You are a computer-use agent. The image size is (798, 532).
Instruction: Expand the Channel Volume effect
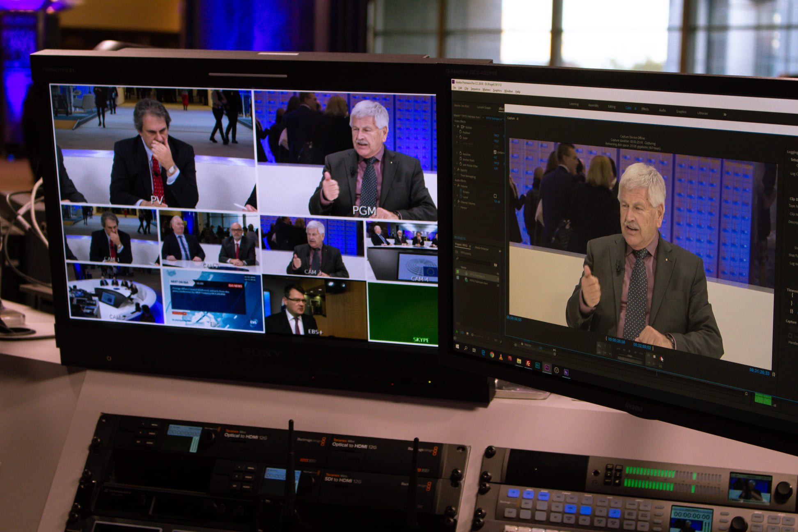[455, 201]
